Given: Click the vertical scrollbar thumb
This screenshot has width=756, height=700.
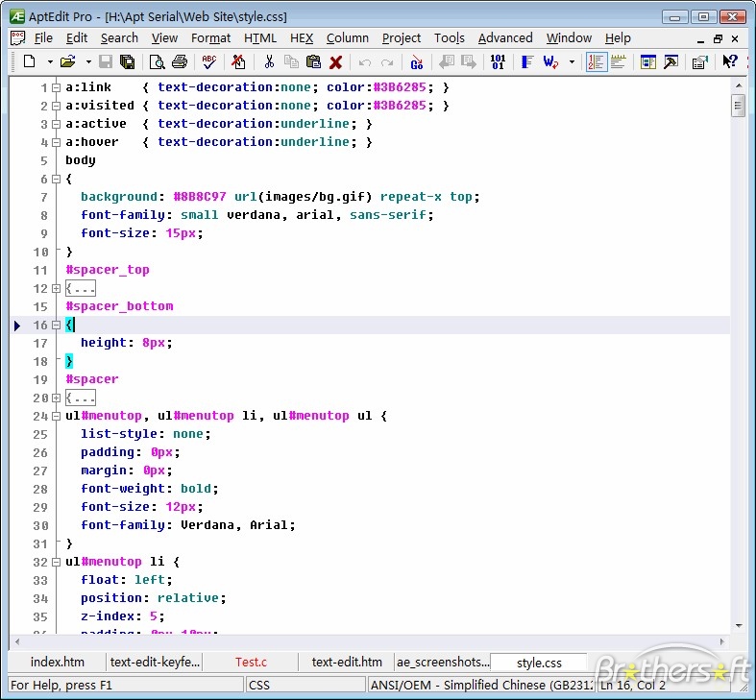Looking at the screenshot, I should tap(738, 104).
